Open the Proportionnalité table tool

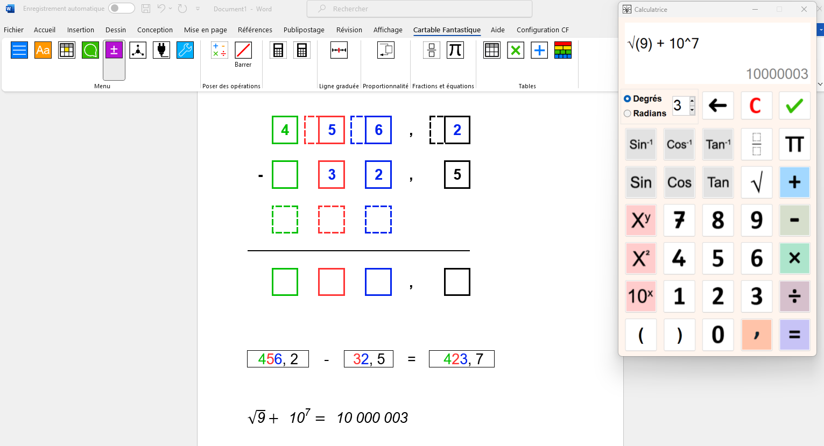pos(386,50)
